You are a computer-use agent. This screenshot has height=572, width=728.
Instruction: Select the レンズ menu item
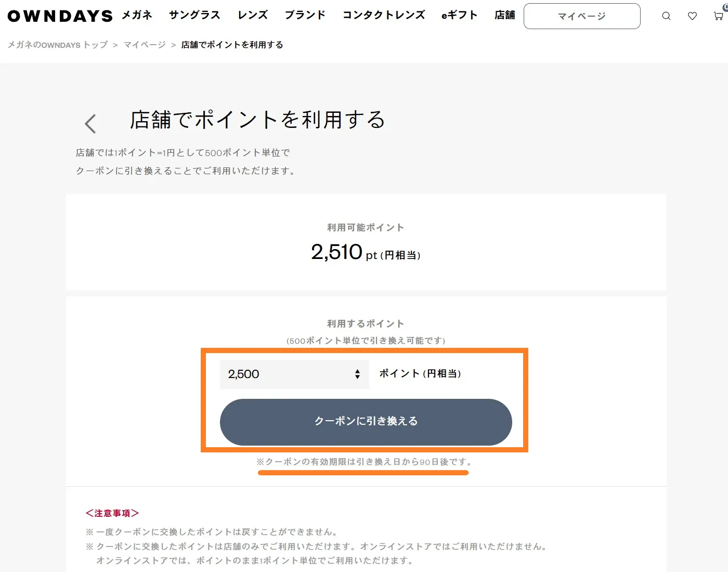click(x=253, y=15)
